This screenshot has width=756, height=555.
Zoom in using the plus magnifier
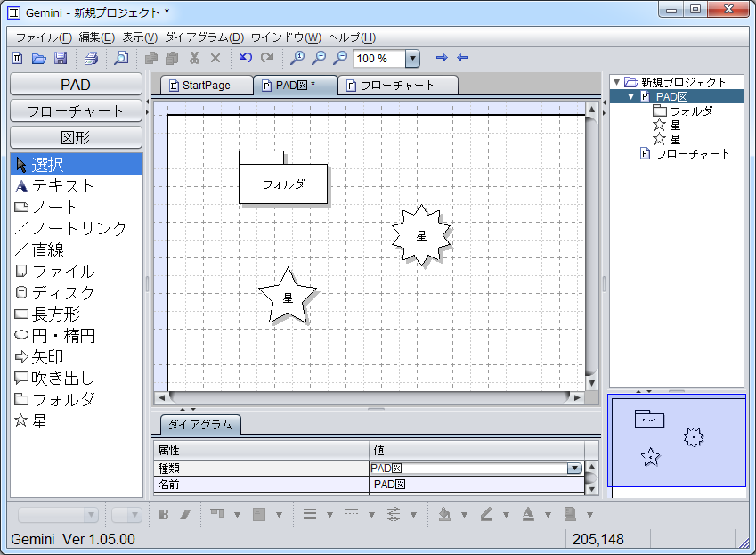(319, 58)
